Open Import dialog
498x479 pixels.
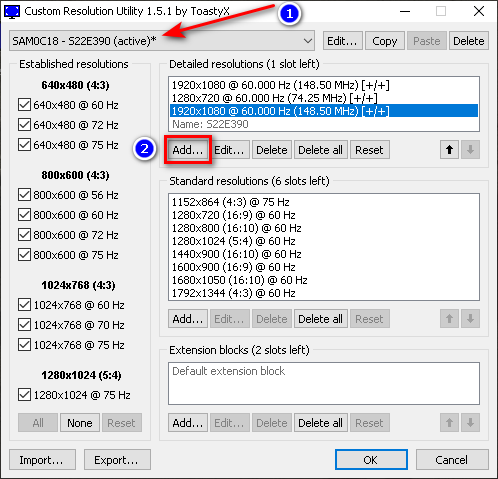point(42,460)
